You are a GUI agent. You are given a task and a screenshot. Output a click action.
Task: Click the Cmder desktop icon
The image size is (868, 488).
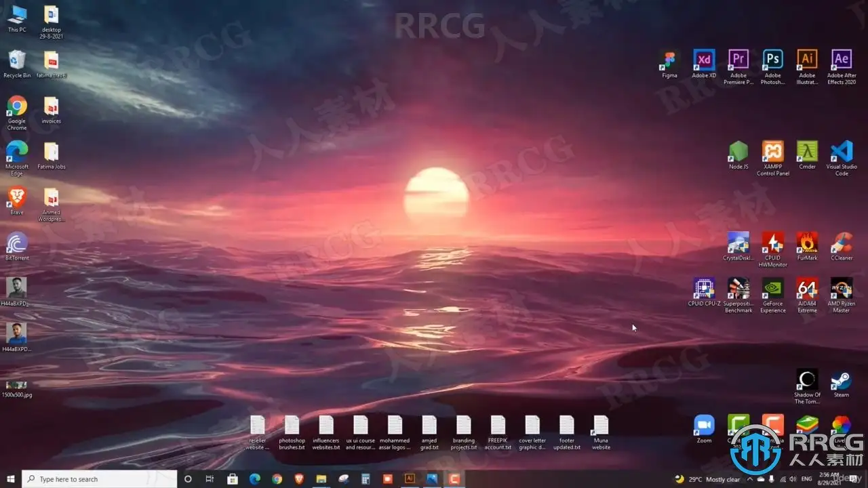pyautogui.click(x=807, y=155)
